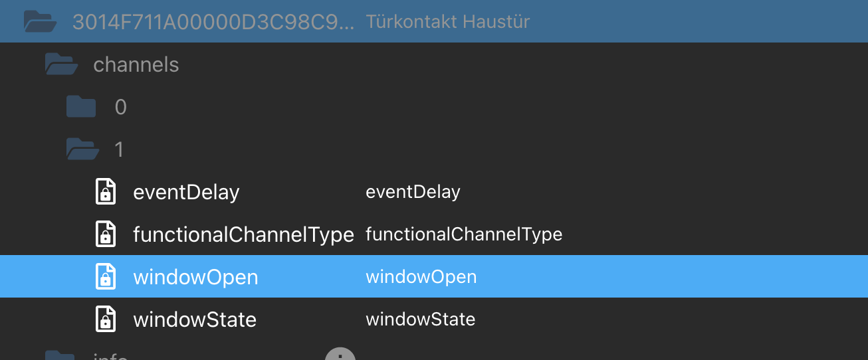Click the round button at bottom edge

(340, 355)
